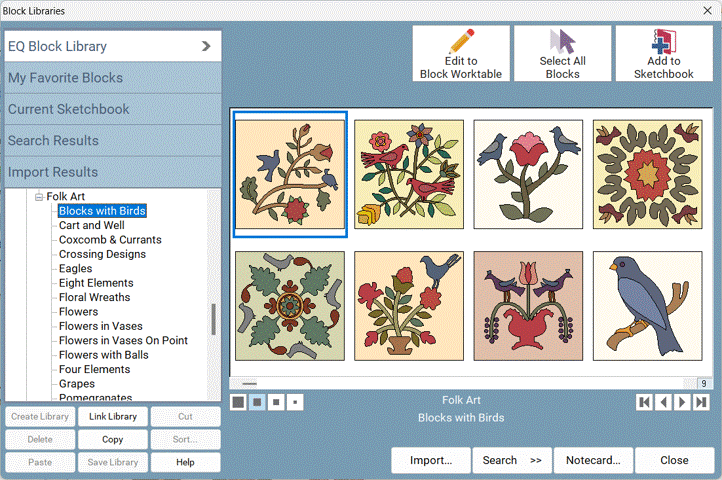Image resolution: width=722 pixels, height=480 pixels.
Task: Go to next block using right arrow
Action: (x=681, y=402)
